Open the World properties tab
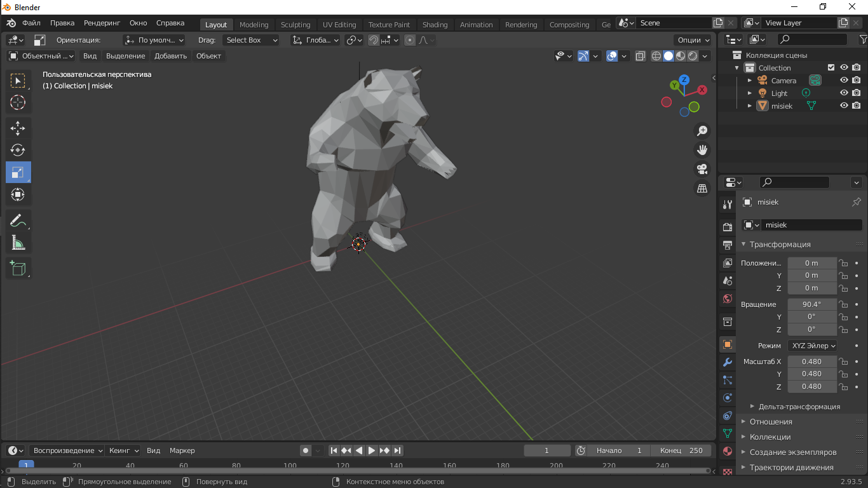This screenshot has height=488, width=868. coord(728,299)
